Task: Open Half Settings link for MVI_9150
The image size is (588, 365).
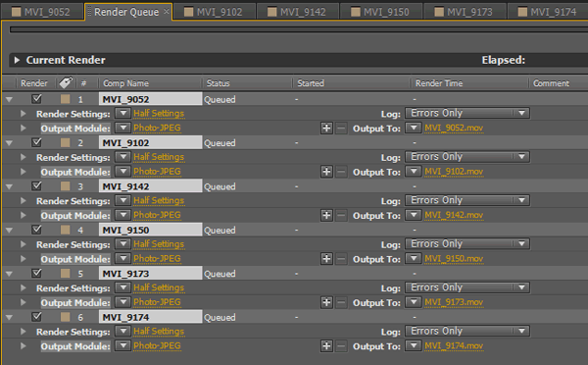Action: coord(159,244)
